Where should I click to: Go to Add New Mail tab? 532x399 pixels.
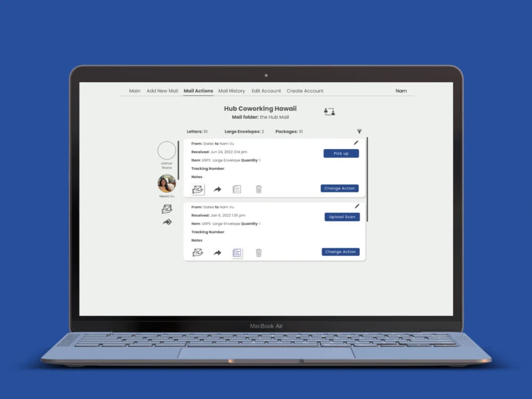click(x=162, y=91)
